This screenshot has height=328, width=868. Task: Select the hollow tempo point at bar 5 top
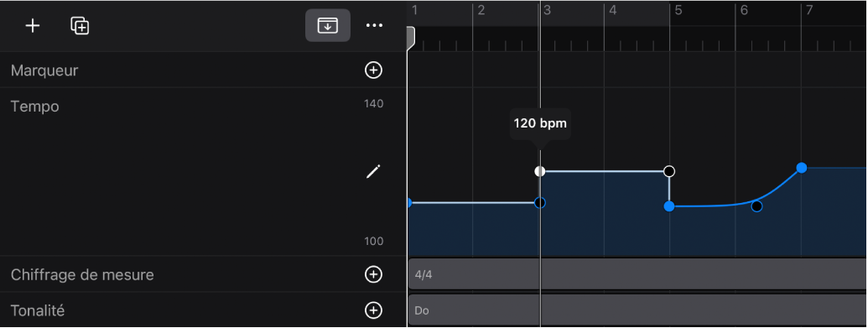669,171
